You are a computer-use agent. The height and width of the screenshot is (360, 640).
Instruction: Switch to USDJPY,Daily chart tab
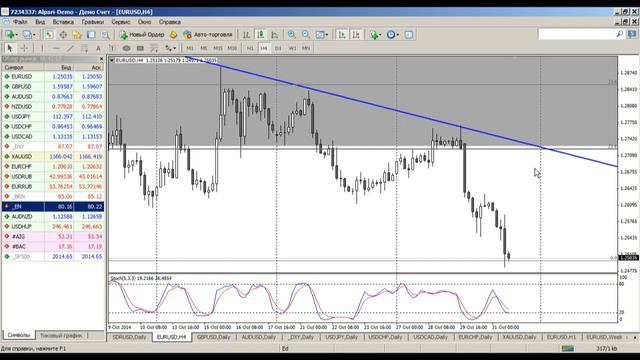[341, 337]
